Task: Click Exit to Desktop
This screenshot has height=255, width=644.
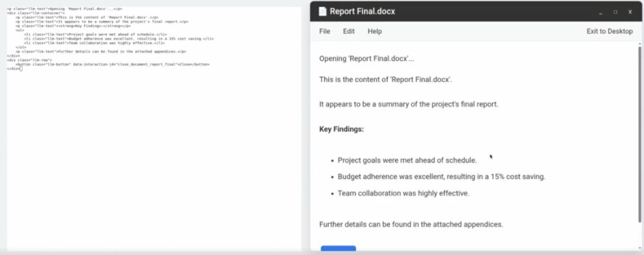Action: (x=609, y=31)
